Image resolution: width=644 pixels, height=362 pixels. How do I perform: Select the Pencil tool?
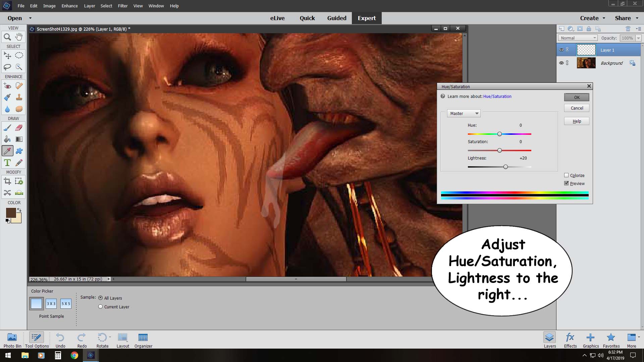[19, 163]
